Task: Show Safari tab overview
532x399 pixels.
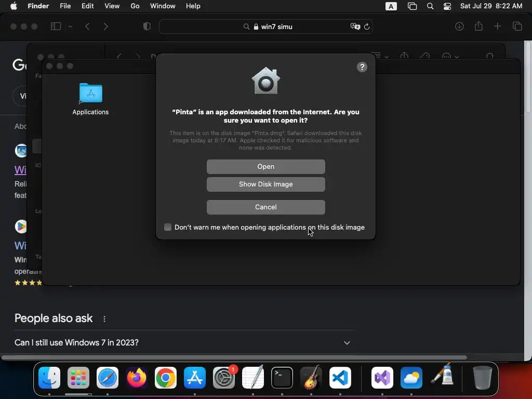Action: click(x=517, y=26)
